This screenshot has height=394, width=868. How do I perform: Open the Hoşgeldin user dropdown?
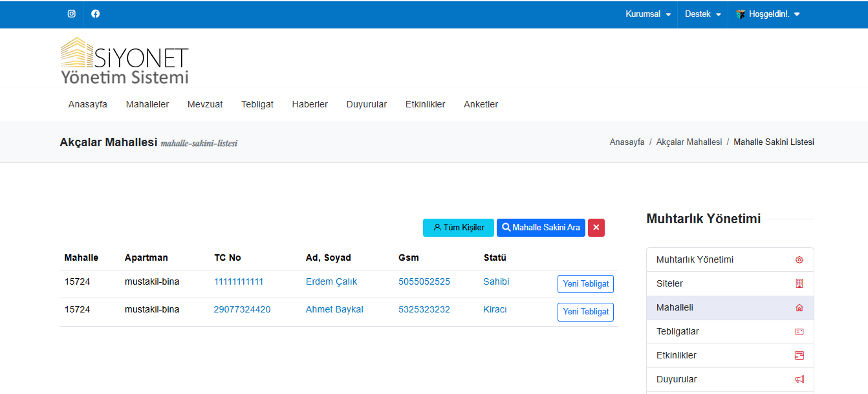coord(768,14)
